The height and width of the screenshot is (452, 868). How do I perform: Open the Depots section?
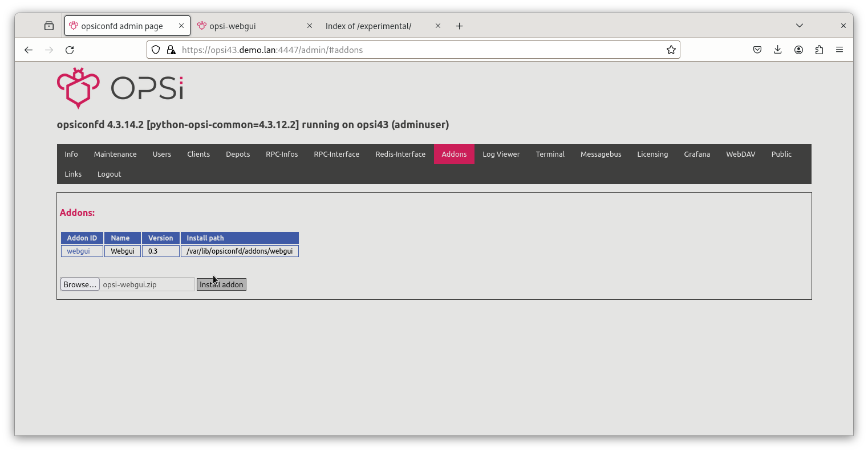(238, 154)
